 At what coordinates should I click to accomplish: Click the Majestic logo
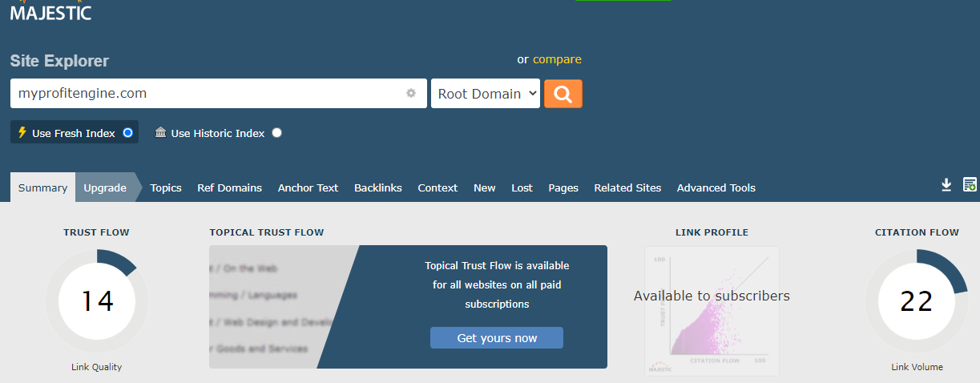(x=50, y=11)
